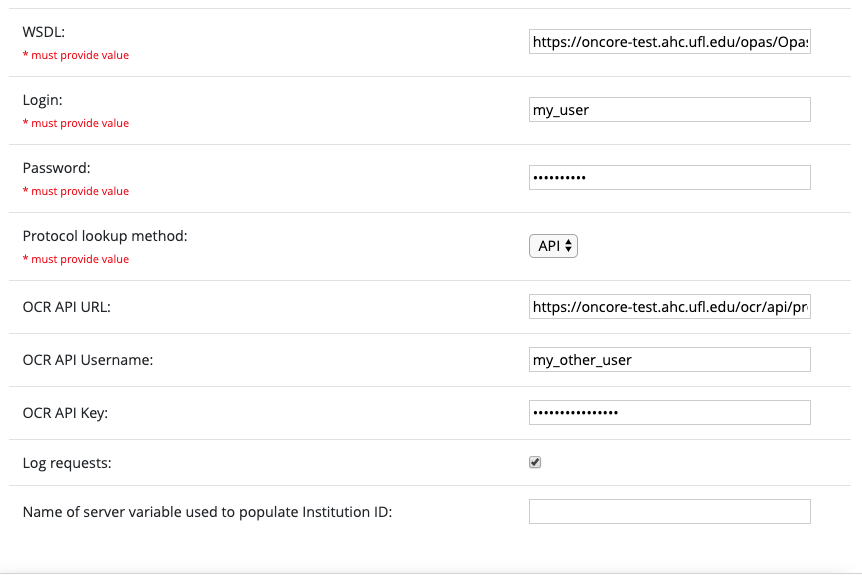
Task: Open the Protocol lookup method dropdown
Action: 553,245
